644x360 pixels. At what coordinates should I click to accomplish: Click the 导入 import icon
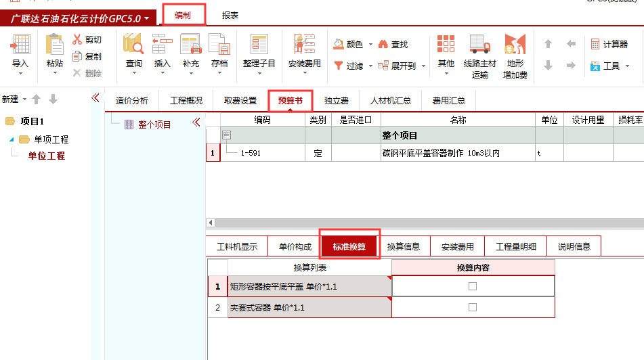[20, 46]
